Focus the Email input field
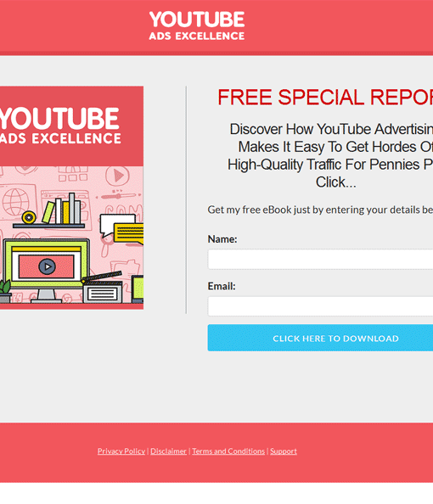The height and width of the screenshot is (504, 433). (320, 306)
